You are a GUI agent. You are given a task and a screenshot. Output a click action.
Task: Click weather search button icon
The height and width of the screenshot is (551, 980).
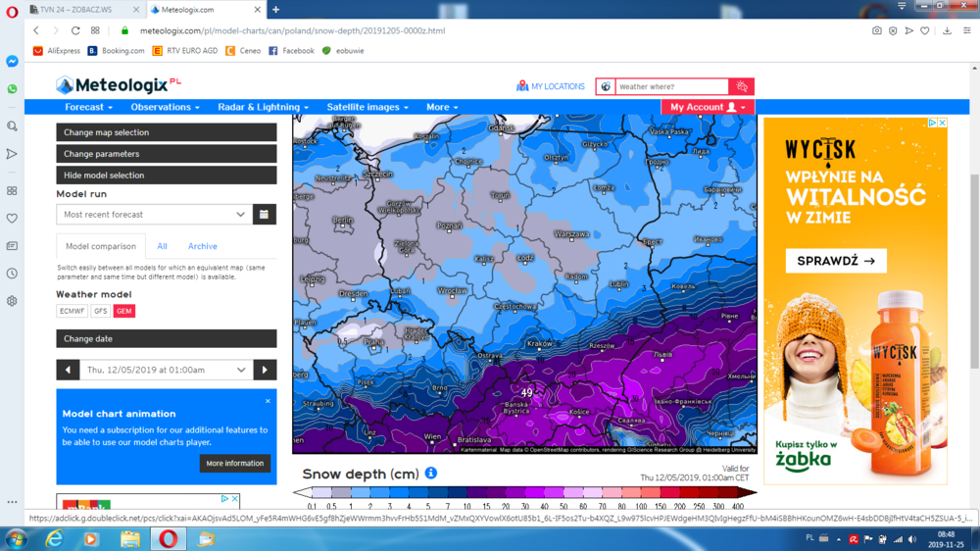pyautogui.click(x=742, y=86)
